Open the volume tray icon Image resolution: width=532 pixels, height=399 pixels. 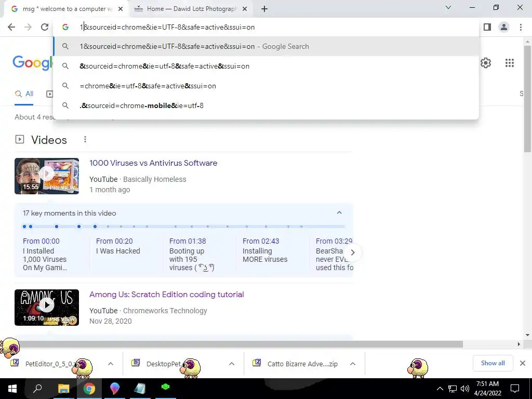tap(465, 389)
